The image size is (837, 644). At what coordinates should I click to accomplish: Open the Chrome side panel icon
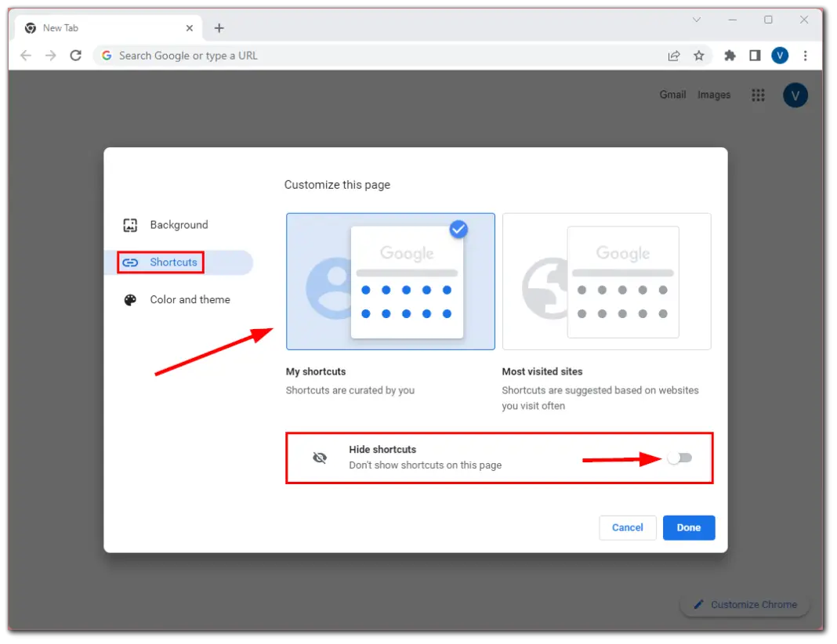(754, 56)
